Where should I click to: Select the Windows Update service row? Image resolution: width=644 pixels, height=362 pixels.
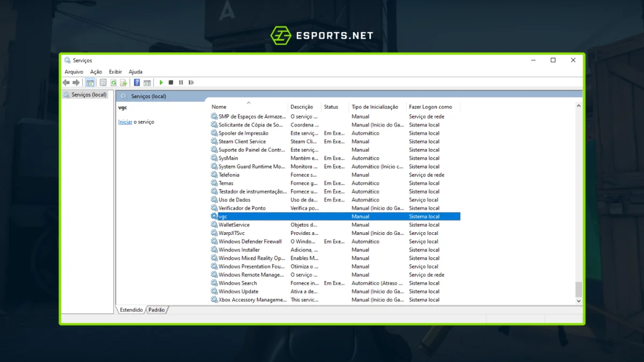pyautogui.click(x=238, y=292)
